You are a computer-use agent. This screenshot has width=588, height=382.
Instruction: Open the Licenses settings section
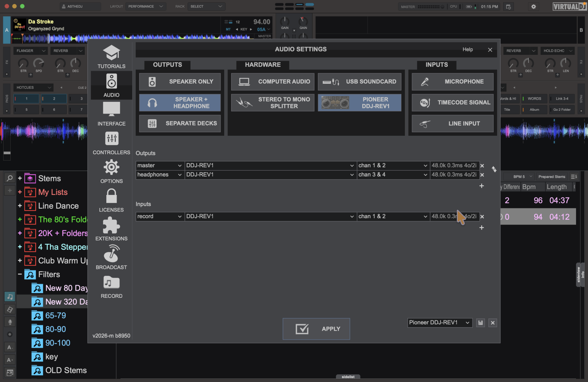[111, 200]
